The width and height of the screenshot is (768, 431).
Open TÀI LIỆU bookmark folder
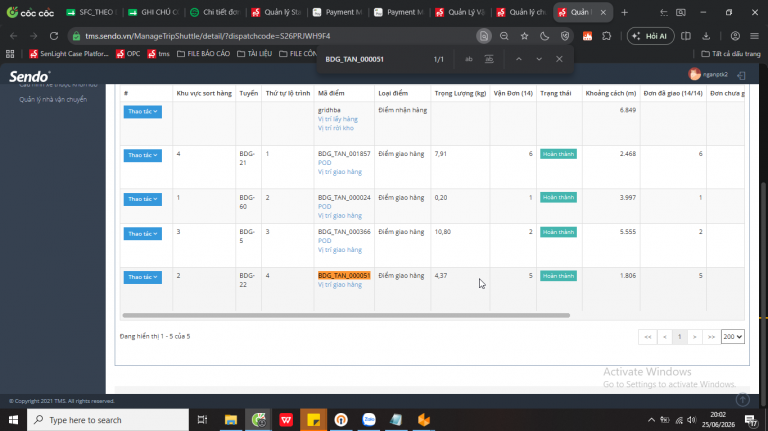pos(254,54)
